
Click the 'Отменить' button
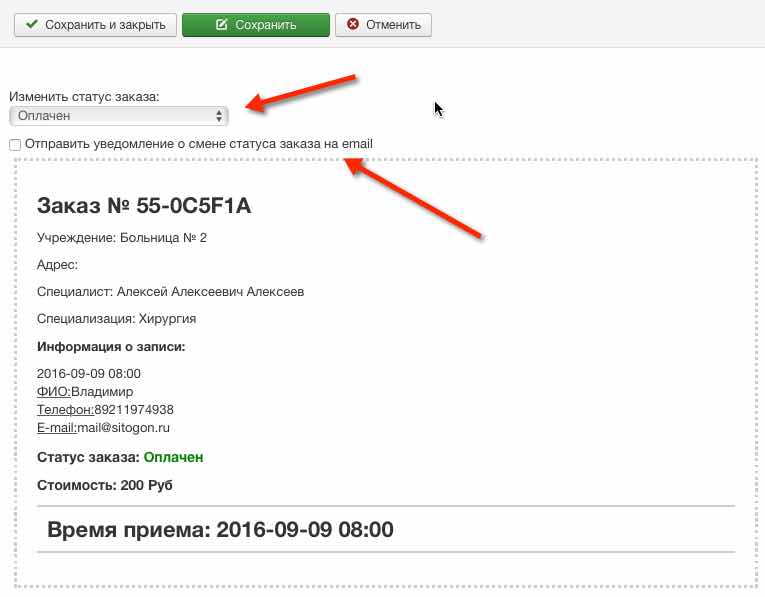(x=383, y=25)
